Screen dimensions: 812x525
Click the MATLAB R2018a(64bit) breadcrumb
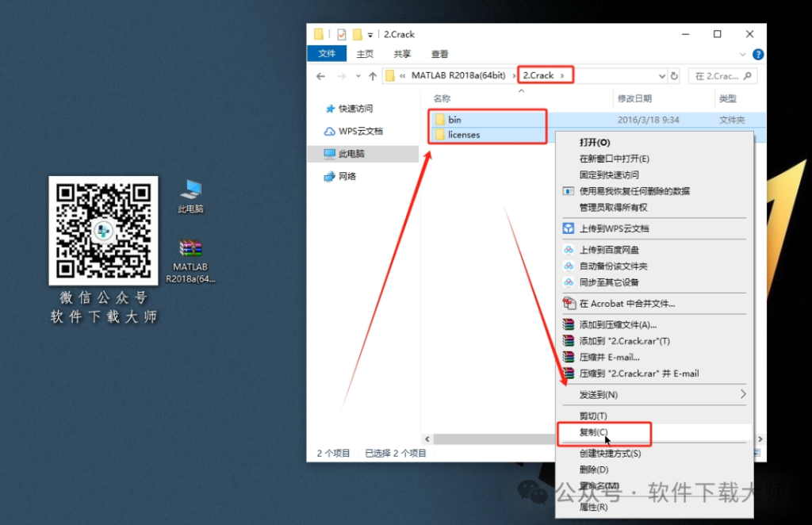click(460, 75)
